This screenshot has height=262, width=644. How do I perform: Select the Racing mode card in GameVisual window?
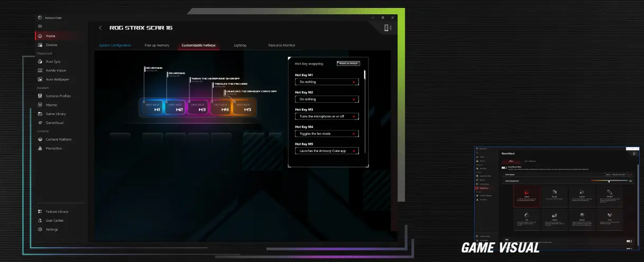(555, 196)
